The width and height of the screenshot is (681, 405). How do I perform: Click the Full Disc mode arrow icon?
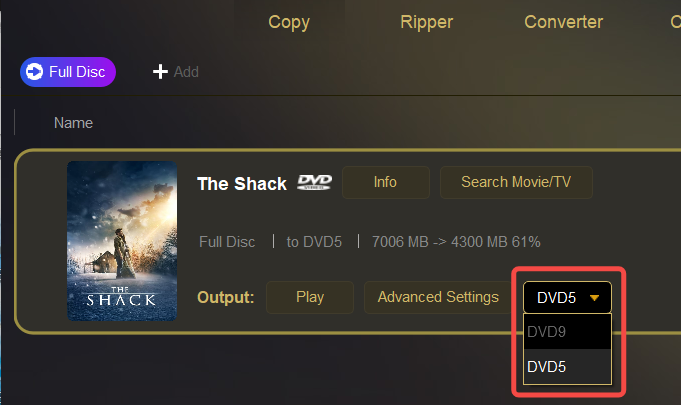click(35, 71)
